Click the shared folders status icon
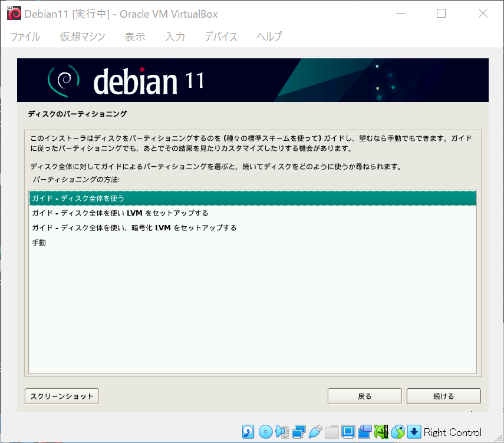 [331, 432]
